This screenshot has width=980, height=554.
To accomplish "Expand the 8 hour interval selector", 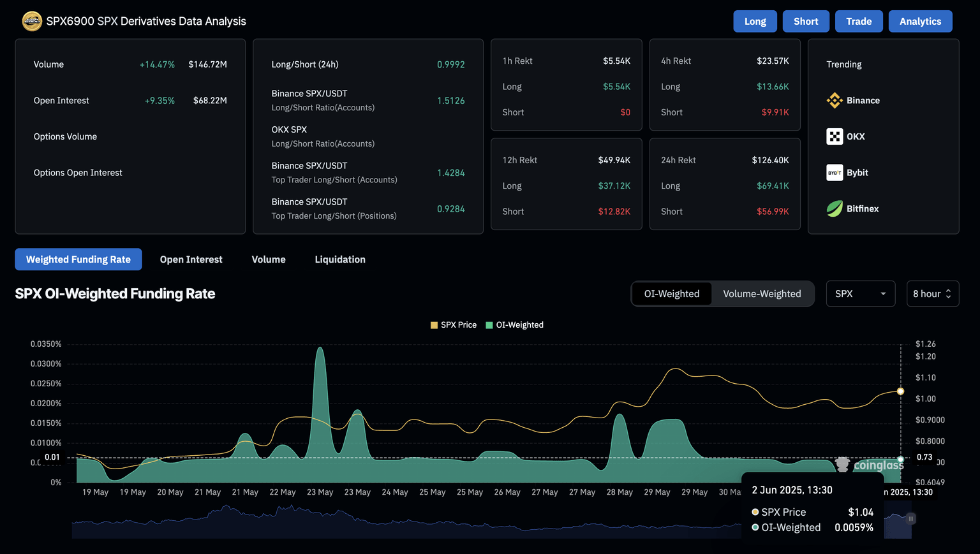I will point(932,294).
